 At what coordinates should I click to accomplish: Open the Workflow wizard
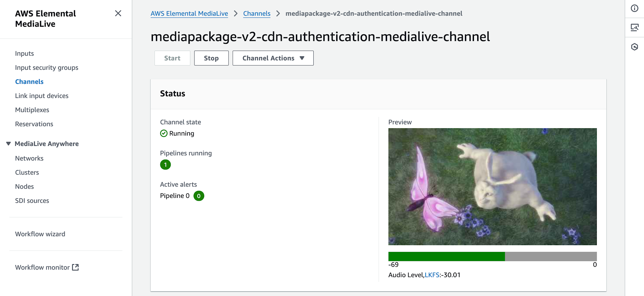click(40, 234)
